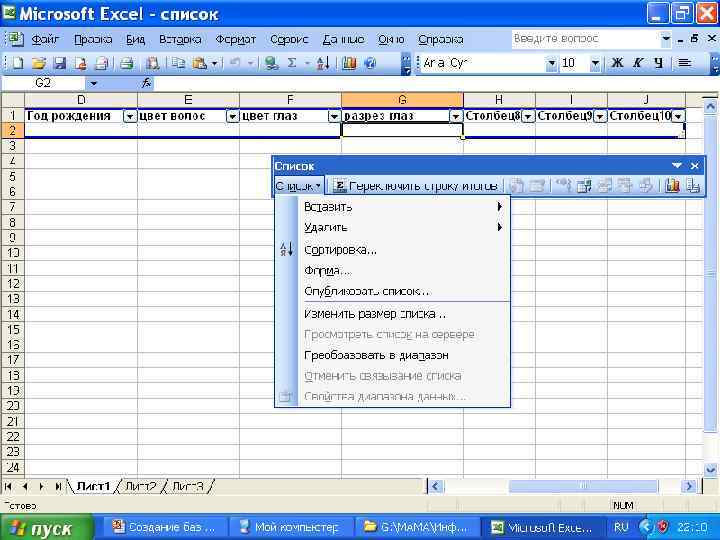
Task: Align text left in formatting toolbar
Action: coord(685,63)
